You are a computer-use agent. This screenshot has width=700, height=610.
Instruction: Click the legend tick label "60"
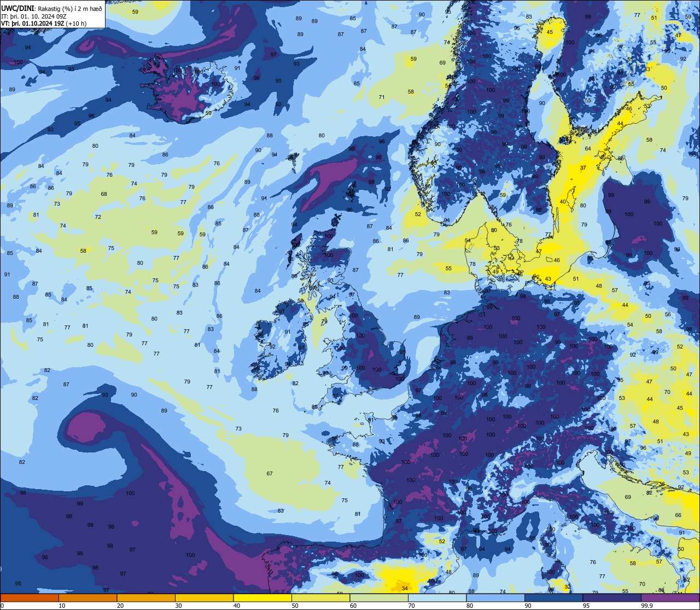(353, 606)
